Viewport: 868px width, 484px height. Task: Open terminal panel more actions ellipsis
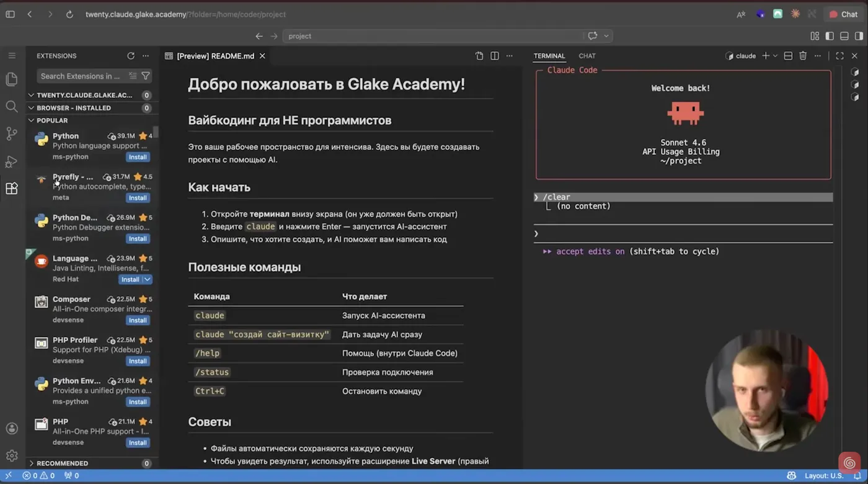click(818, 56)
